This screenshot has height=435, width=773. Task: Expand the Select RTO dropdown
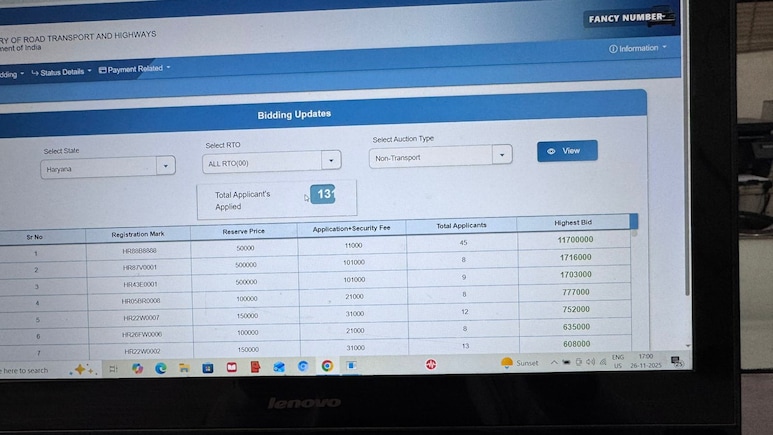272,162
